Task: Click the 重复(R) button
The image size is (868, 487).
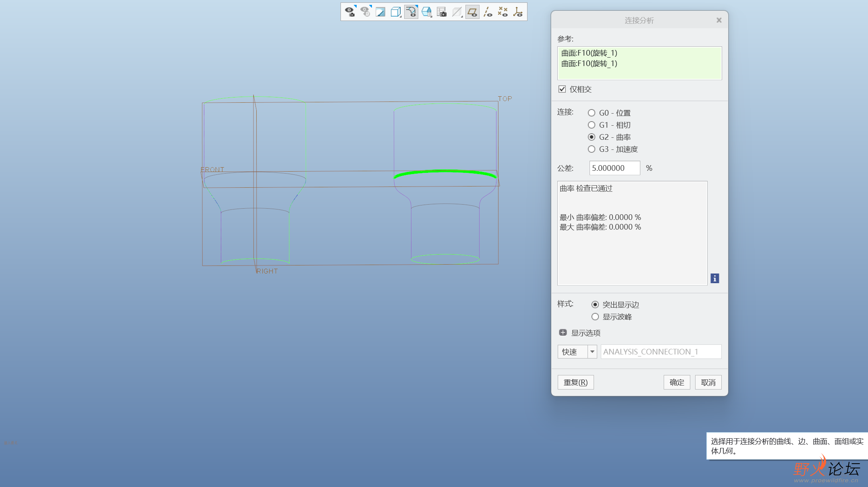Action: (575, 382)
